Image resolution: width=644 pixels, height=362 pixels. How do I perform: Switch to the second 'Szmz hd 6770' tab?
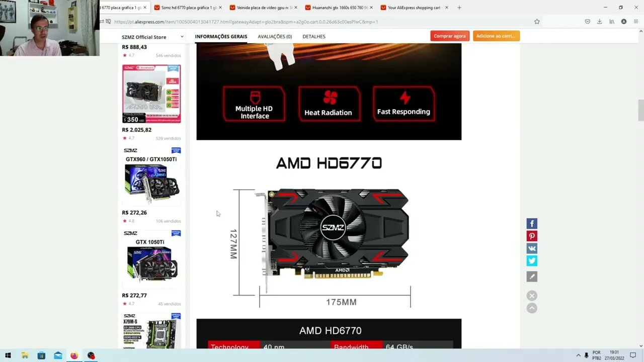pos(188,8)
